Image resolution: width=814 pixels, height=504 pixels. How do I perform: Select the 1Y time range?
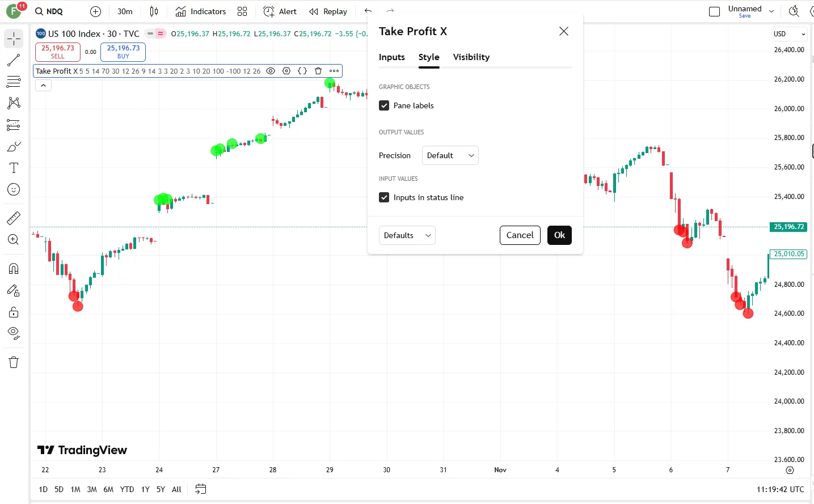[145, 489]
